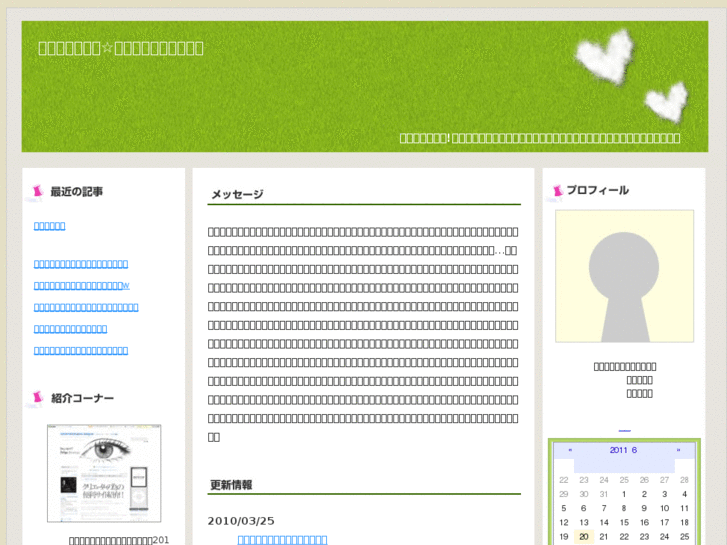This screenshot has height=545, width=727.
Task: Pick date 3 in the calendar
Action: click(x=664, y=494)
